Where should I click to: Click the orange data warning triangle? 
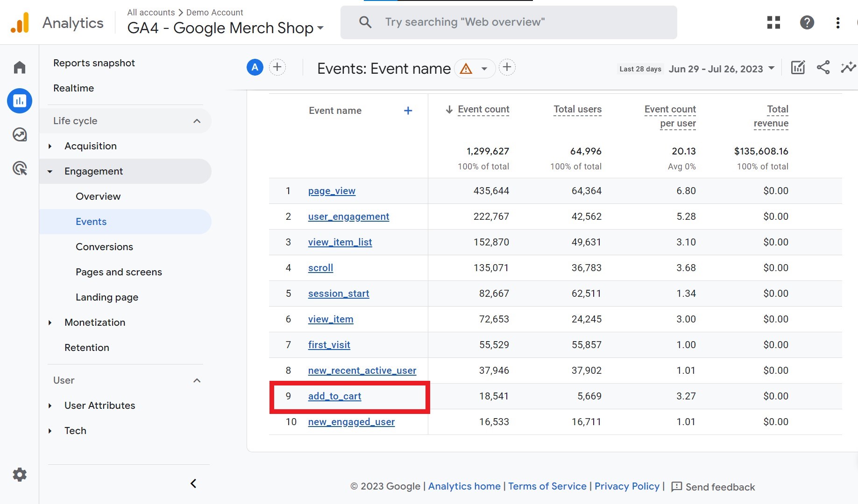pos(466,69)
